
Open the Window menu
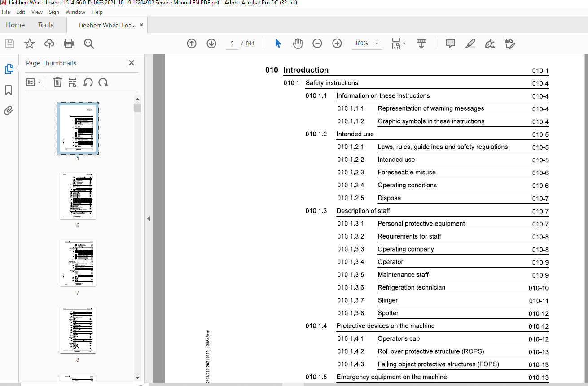click(75, 12)
